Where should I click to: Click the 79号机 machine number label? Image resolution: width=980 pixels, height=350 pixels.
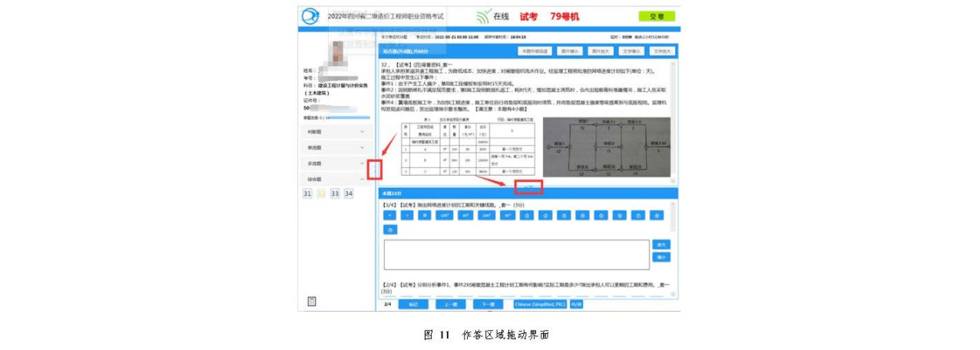coord(564,16)
